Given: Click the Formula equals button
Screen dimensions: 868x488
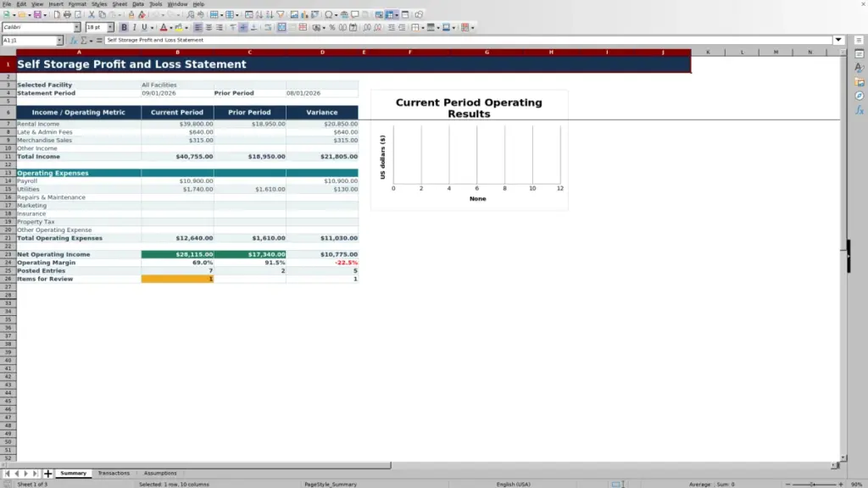Looking at the screenshot, I should click(x=99, y=41).
